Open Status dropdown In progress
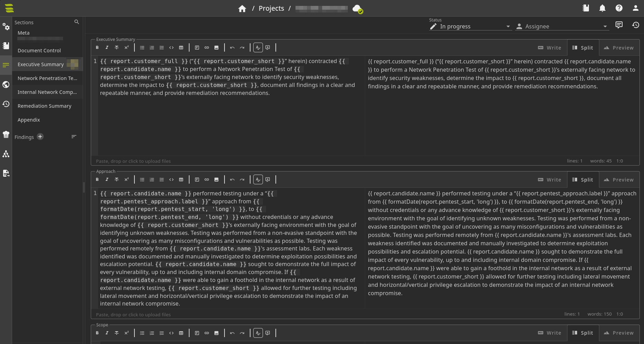 click(x=470, y=26)
